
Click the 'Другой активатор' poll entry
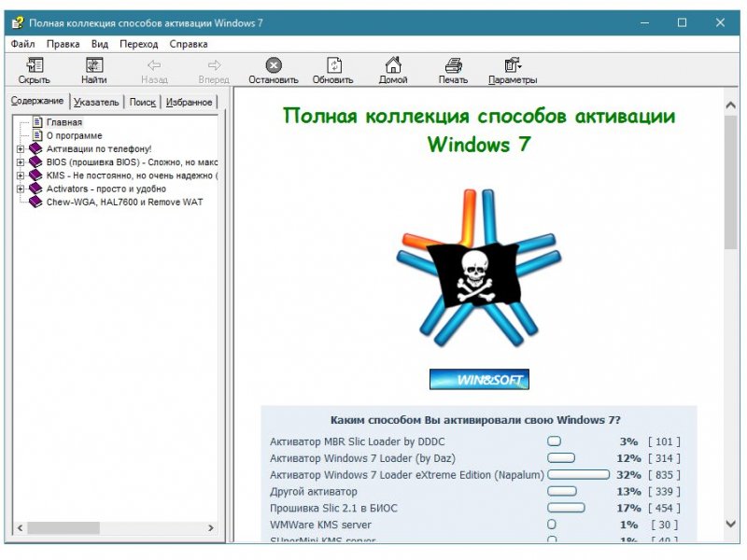pos(314,492)
